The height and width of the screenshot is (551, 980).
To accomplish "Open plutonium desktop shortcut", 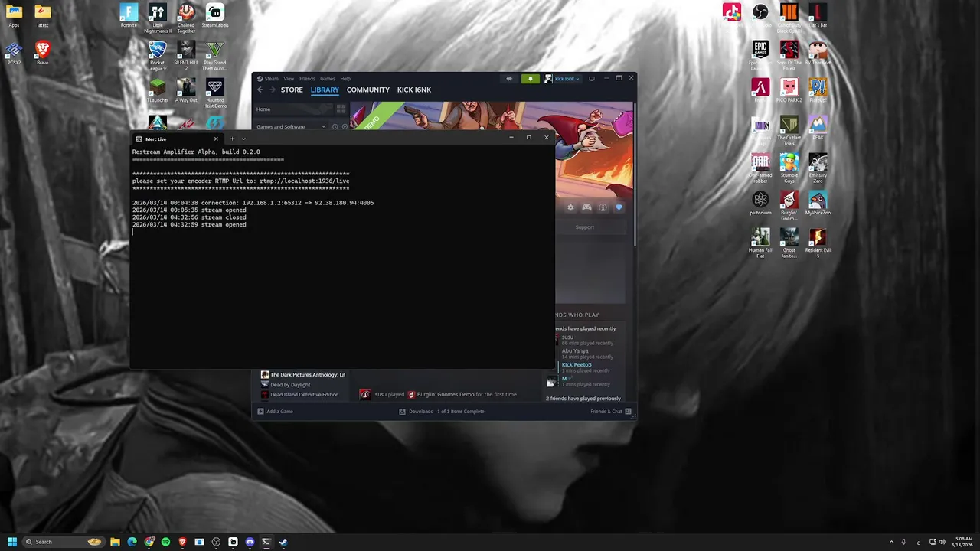I will (x=760, y=203).
